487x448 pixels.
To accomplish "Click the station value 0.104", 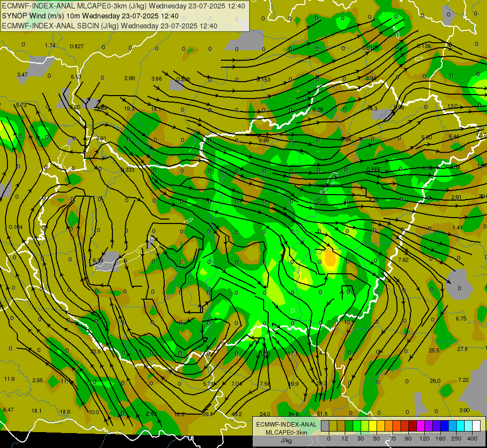I will (x=15, y=227).
